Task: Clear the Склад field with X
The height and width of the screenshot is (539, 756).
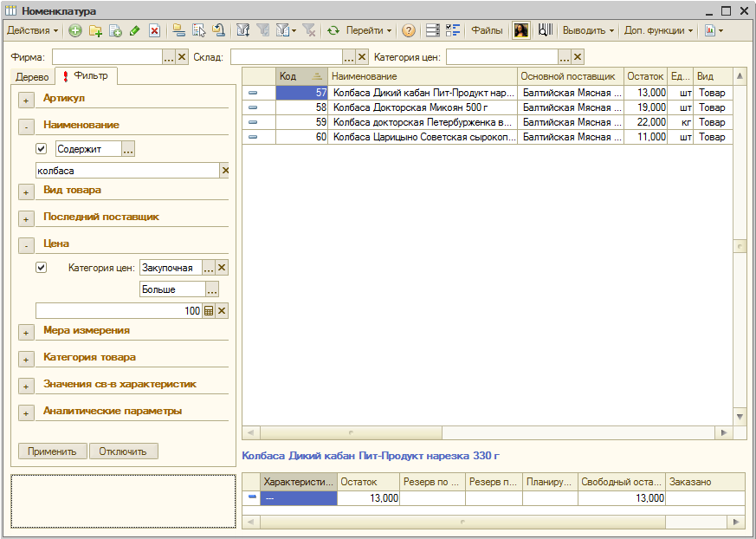Action: 362,57
